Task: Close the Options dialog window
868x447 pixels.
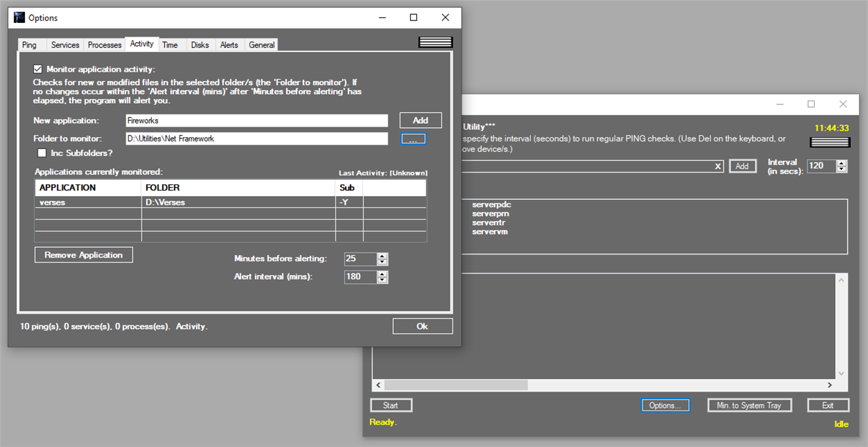Action: coord(445,17)
